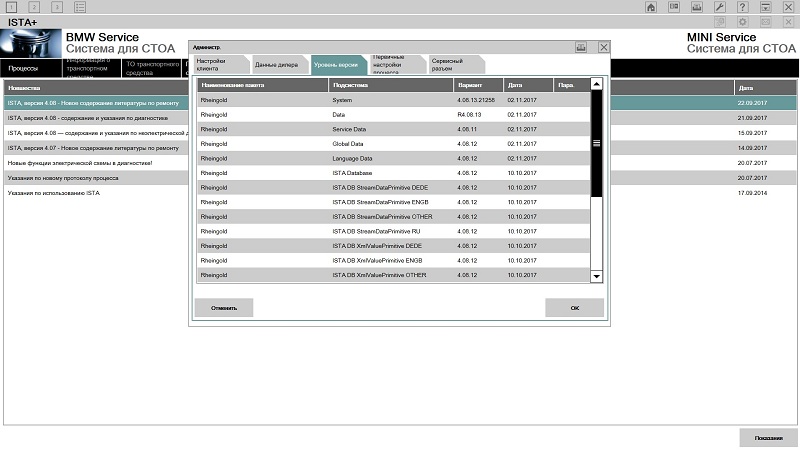
Task: Sort by Вариант column header
Action: tap(479, 85)
